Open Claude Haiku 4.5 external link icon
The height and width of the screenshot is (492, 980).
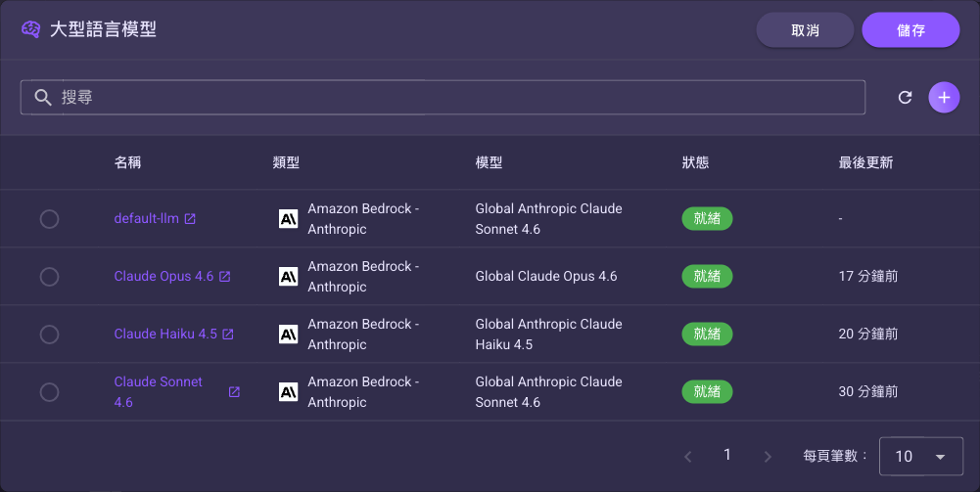point(228,335)
